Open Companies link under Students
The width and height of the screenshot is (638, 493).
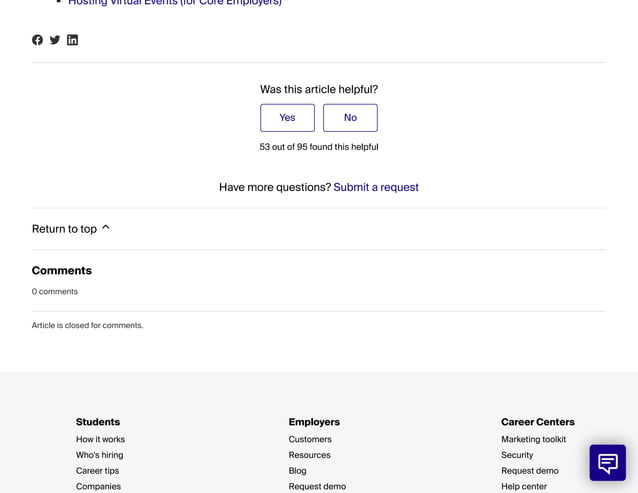pyautogui.click(x=98, y=486)
